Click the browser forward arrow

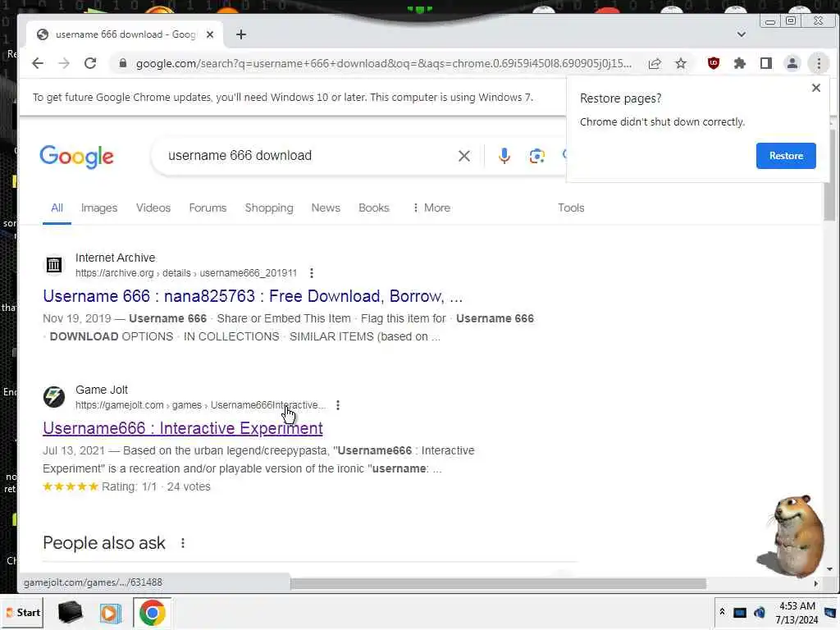(x=64, y=63)
